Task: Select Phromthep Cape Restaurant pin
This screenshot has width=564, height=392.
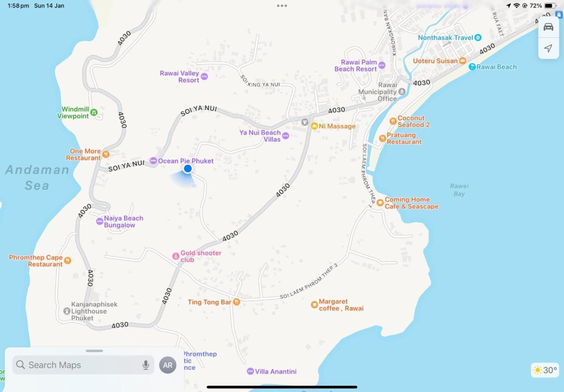Action: point(68,260)
